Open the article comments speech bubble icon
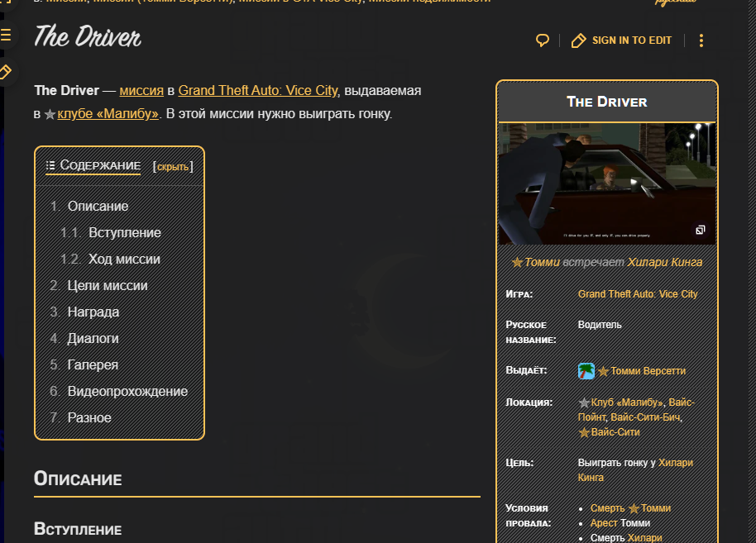This screenshot has height=543, width=756. tap(543, 40)
